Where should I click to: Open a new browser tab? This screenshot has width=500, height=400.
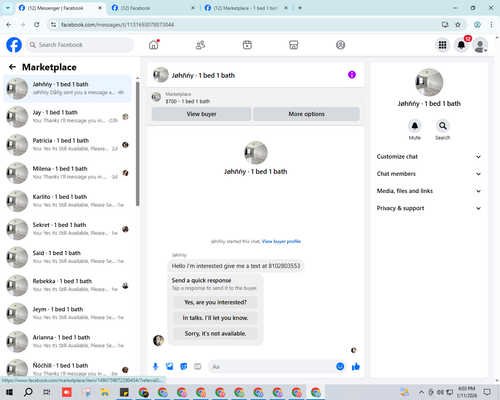click(300, 8)
